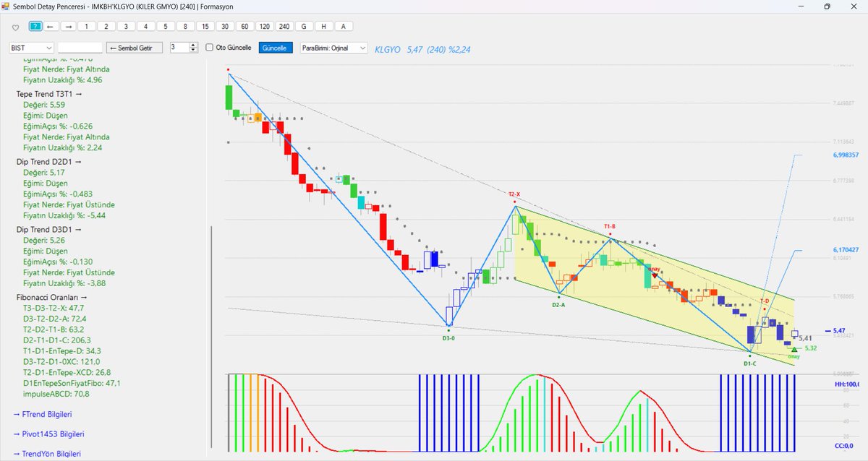
Task: Click the 6,170427 target price label
Action: pyautogui.click(x=846, y=250)
